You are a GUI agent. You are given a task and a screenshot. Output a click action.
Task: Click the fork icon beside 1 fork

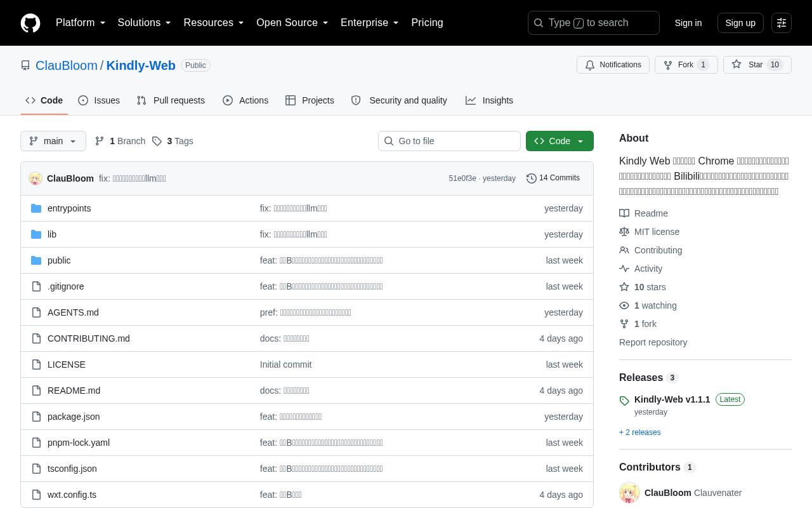[x=624, y=324]
